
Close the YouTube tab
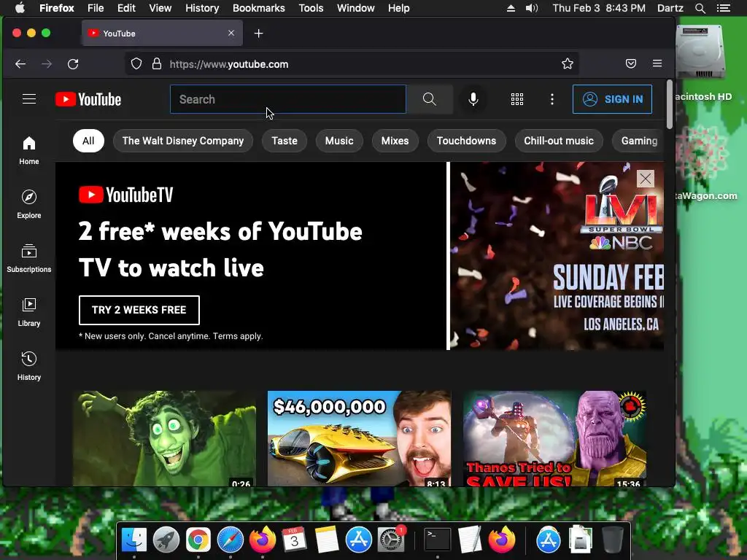point(231,34)
